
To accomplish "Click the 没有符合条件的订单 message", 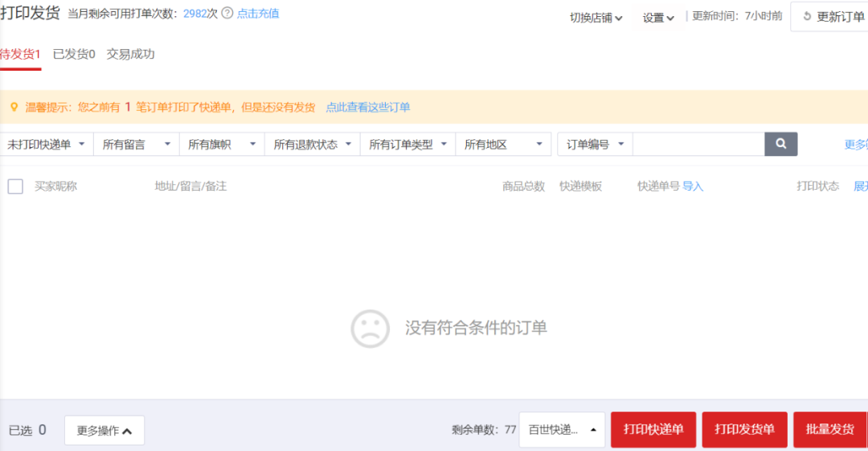I will click(476, 327).
